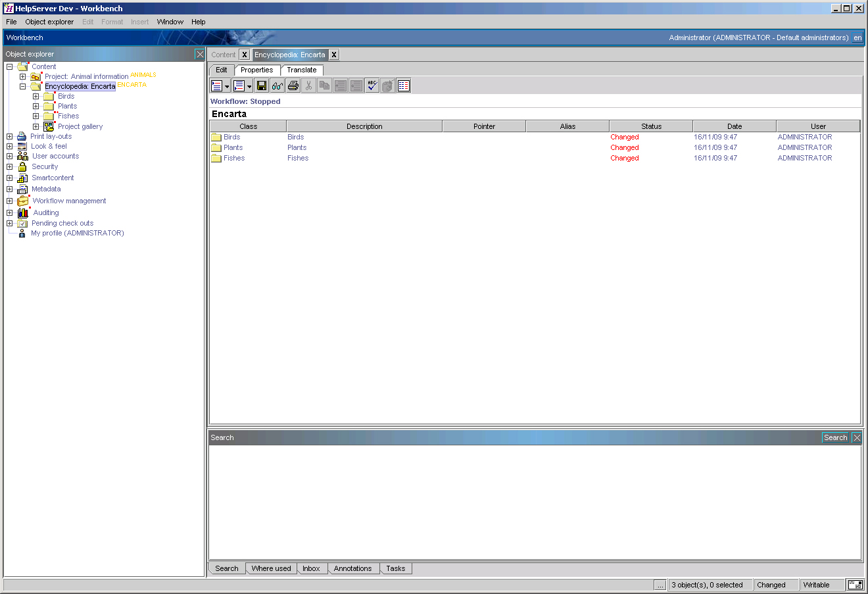Open the dropdown arrow beside the first layout icon
The height and width of the screenshot is (594, 868).
point(226,85)
